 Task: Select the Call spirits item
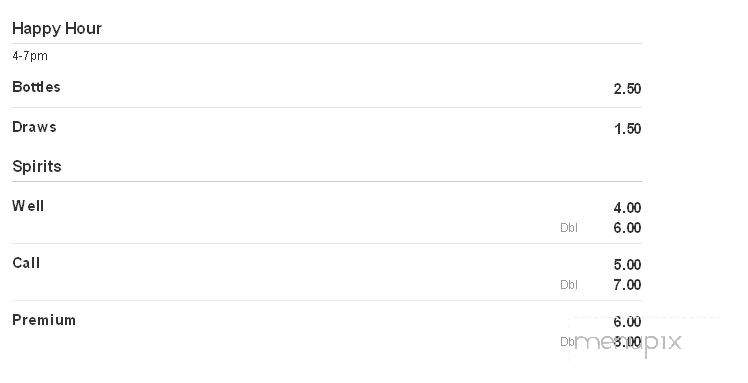(26, 263)
